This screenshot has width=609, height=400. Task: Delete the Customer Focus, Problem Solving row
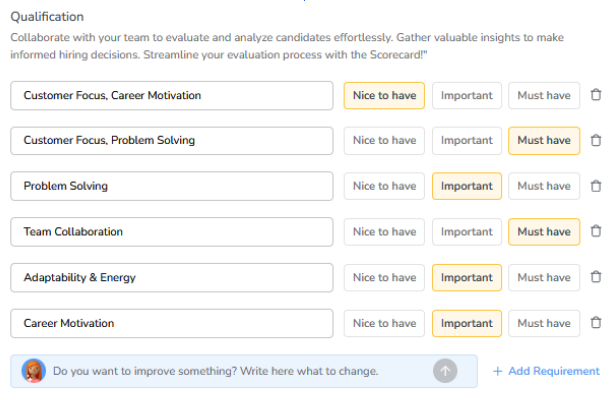[x=596, y=141]
